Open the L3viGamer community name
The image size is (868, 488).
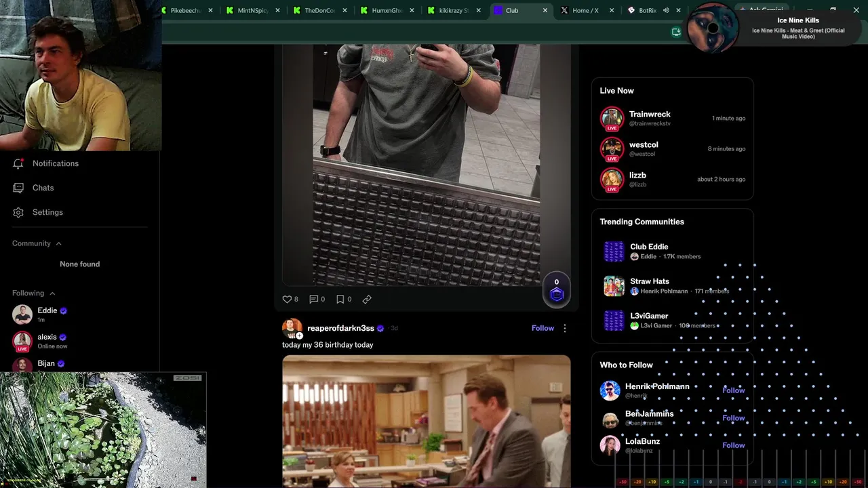click(649, 316)
